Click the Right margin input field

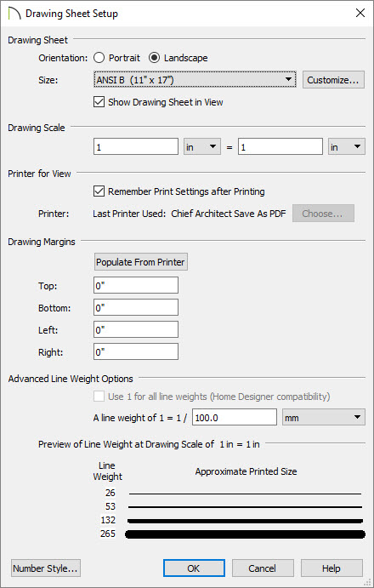(x=136, y=351)
